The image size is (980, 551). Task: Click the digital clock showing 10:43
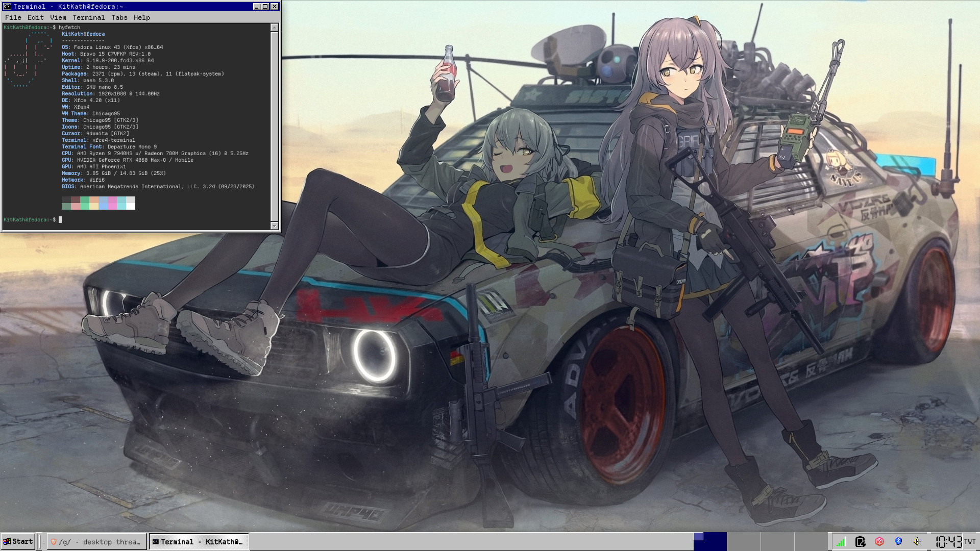coord(948,541)
